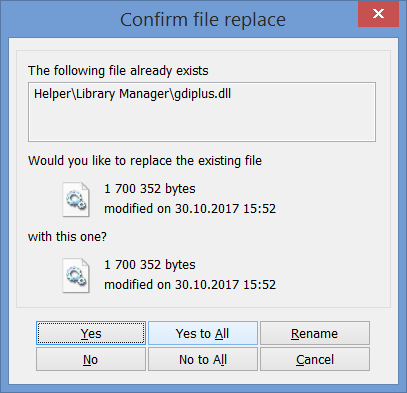Choose No to All
This screenshot has width=407, height=393.
click(203, 359)
